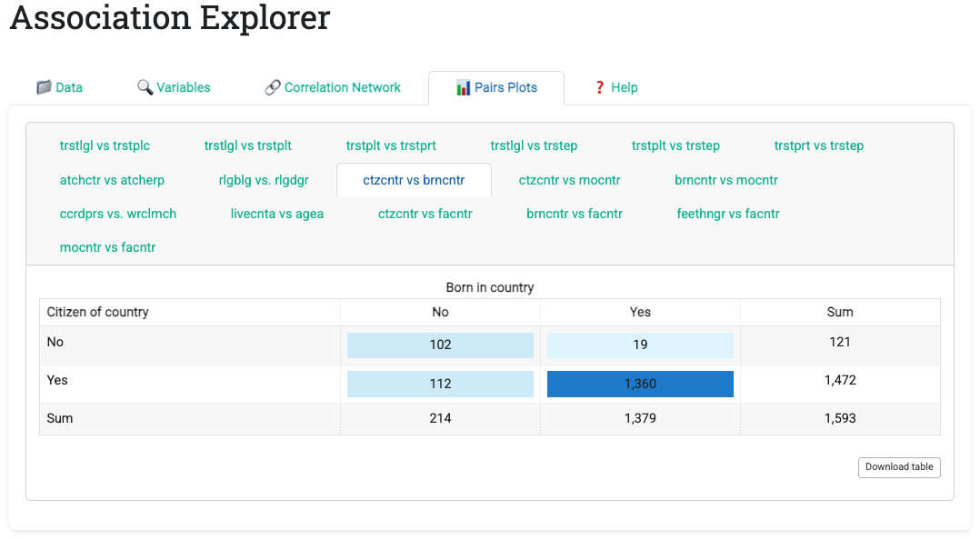The width and height of the screenshot is (980, 540).
Task: Switch to the Variables tab
Action: pyautogui.click(x=183, y=87)
